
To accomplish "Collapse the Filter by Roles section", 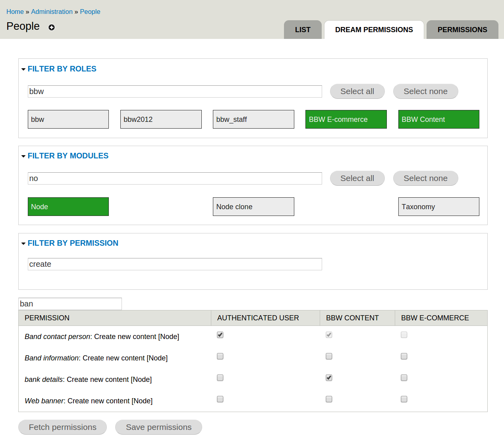I will pyautogui.click(x=62, y=69).
